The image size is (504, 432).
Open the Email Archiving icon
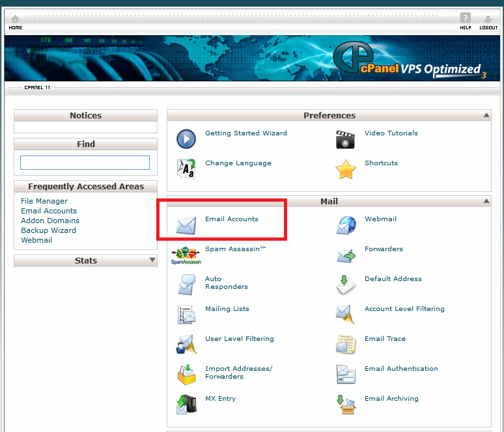pos(346,405)
